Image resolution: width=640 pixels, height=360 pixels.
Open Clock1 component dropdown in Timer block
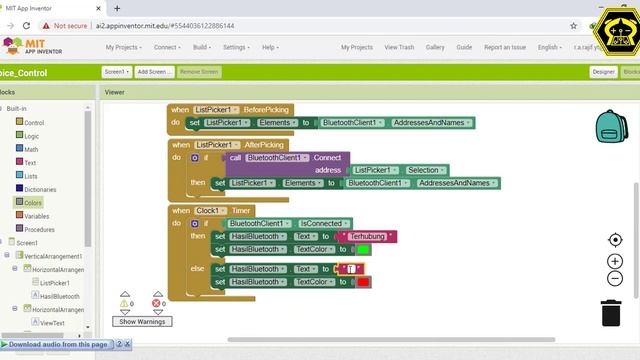click(x=211, y=211)
